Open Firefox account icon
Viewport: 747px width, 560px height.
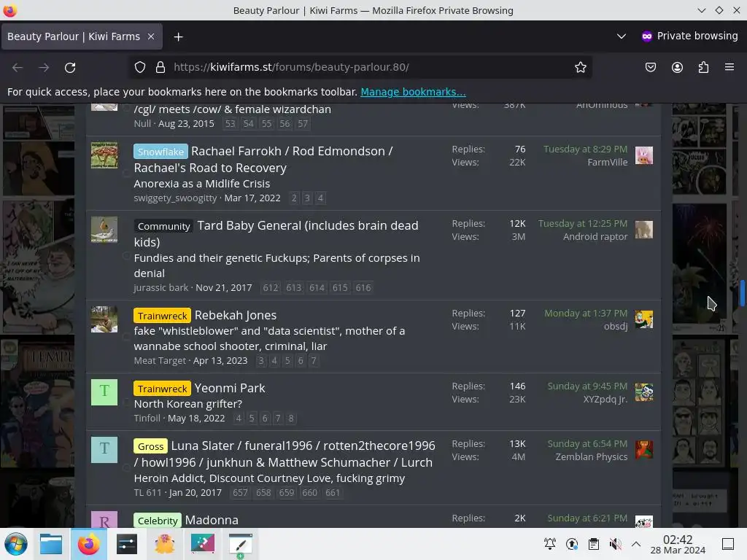tap(677, 67)
